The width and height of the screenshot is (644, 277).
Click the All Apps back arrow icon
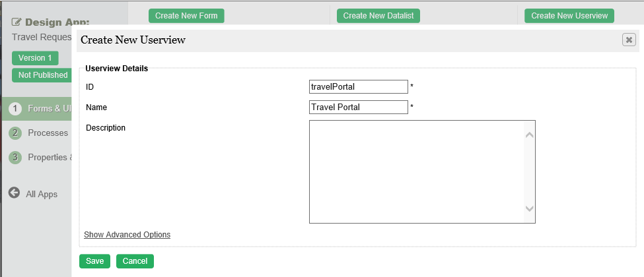click(x=15, y=193)
